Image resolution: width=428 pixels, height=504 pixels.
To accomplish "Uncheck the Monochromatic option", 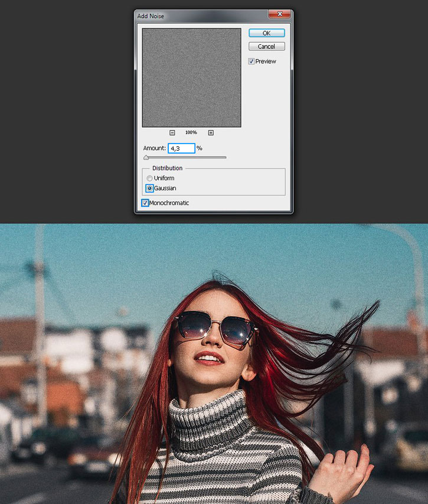I will tap(145, 203).
